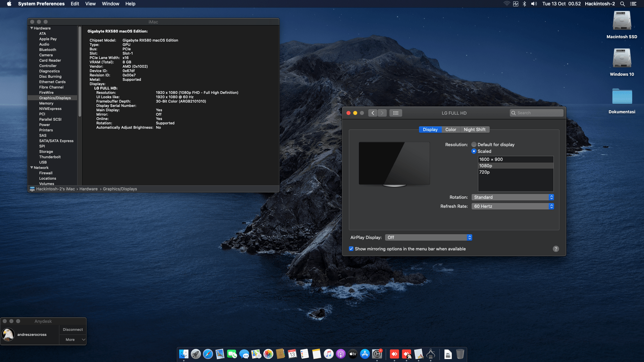Click Disconnect in AnyDesk panel
Viewport: 644px width, 362px height.
tap(73, 329)
